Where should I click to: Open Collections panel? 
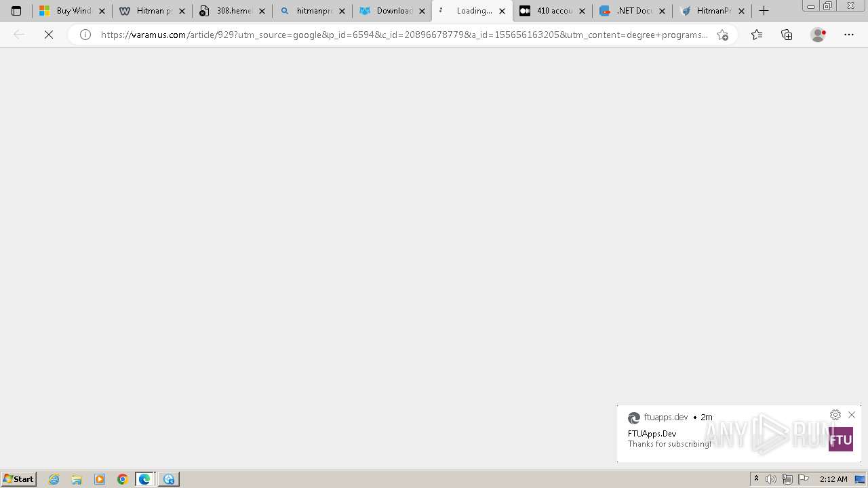point(787,35)
